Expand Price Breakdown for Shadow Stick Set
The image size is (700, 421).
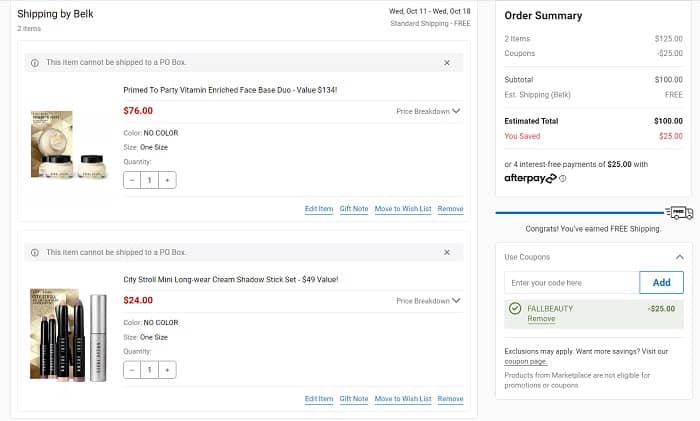[428, 301]
